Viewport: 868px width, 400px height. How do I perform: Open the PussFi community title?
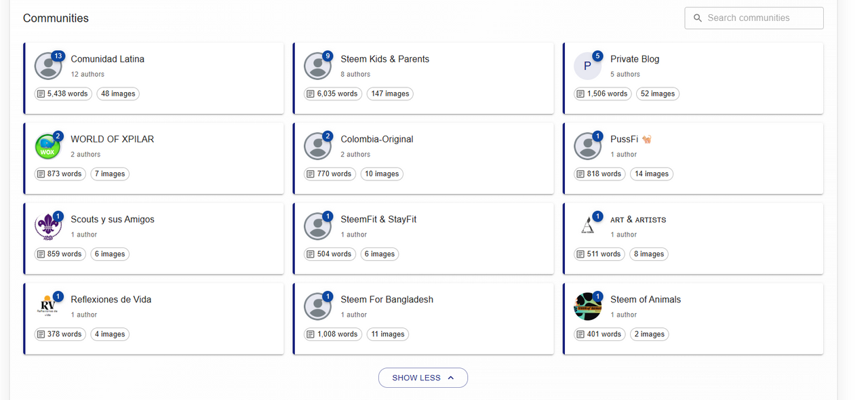click(x=625, y=139)
